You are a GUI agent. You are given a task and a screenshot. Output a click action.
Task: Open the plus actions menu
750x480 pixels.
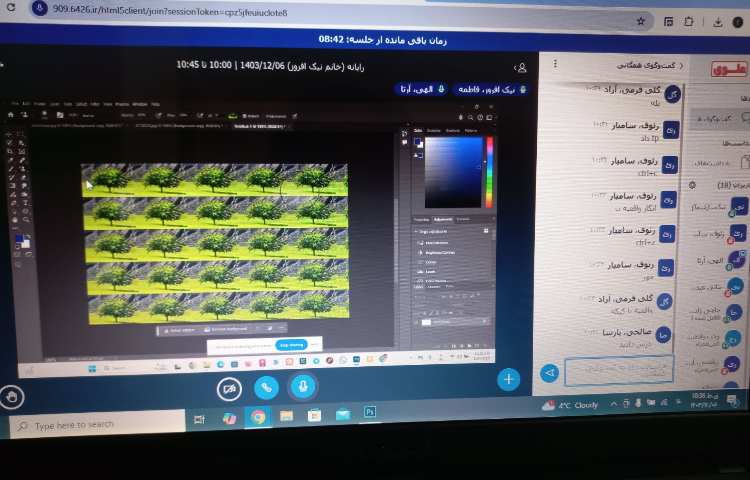tap(508, 379)
